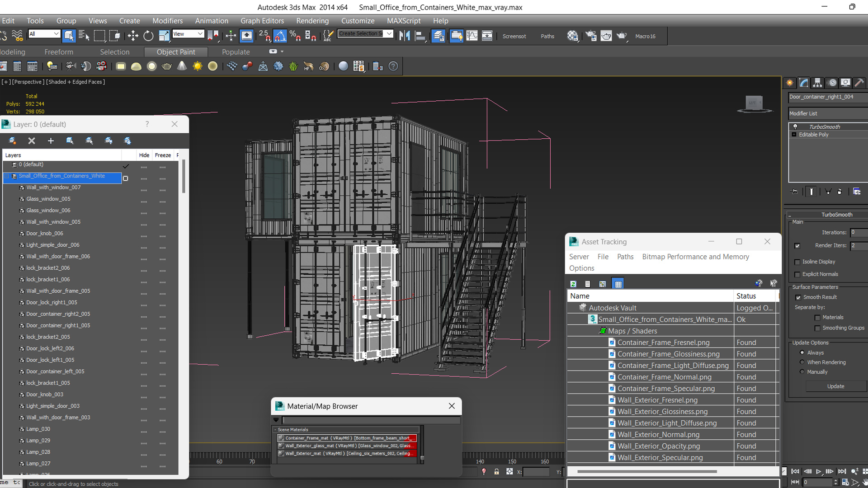Click the grass/fur generator icon
The image size is (868, 488).
point(293,66)
